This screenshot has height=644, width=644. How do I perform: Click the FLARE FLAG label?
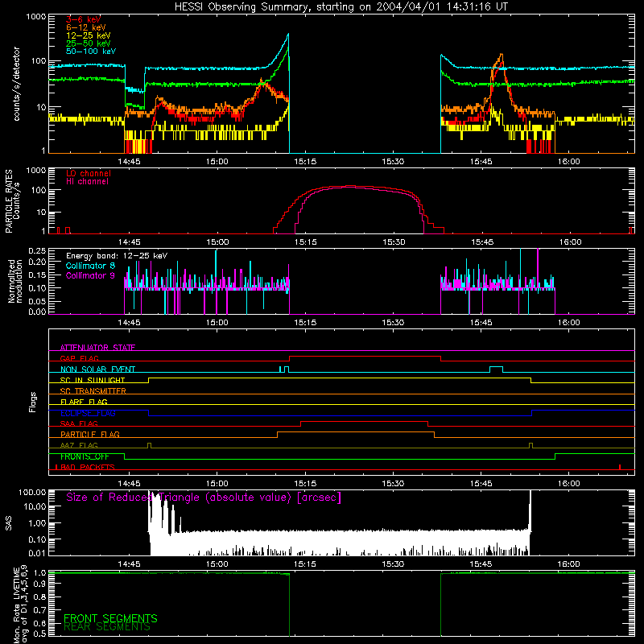(x=84, y=402)
